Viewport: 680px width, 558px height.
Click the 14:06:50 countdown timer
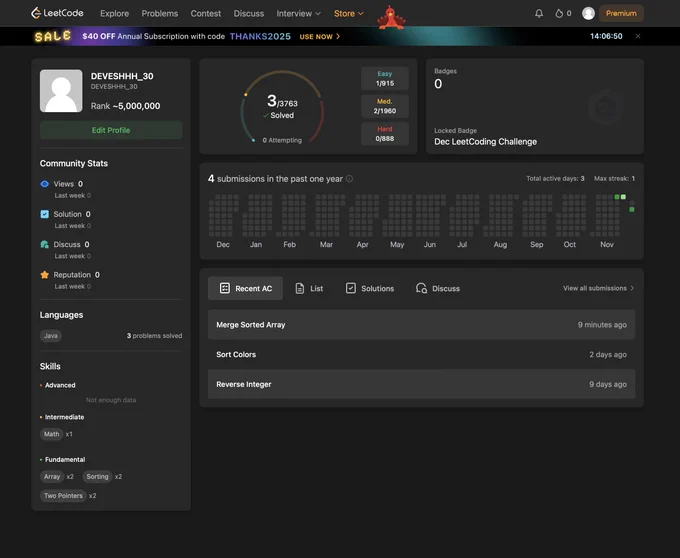point(606,36)
